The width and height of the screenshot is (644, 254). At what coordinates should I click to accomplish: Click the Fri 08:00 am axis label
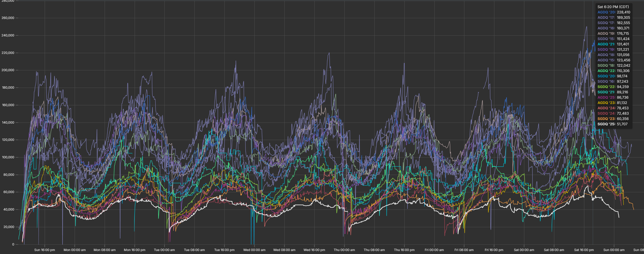pos(464,250)
